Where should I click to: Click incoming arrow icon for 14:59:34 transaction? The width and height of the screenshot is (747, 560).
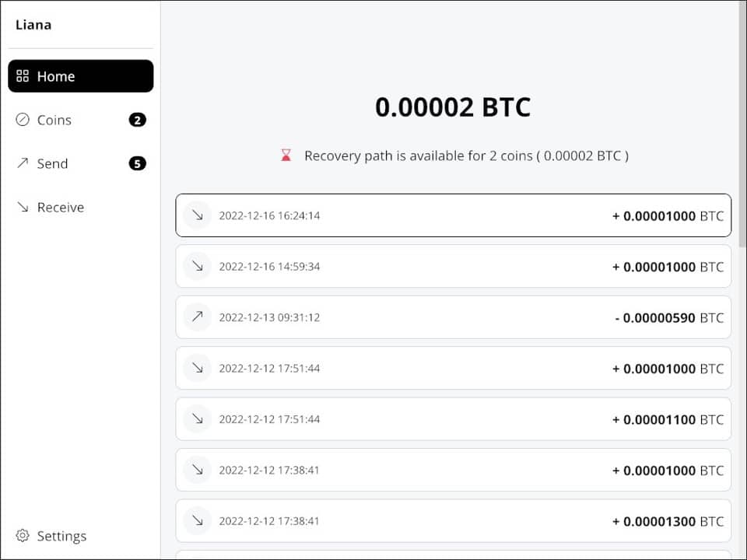198,267
